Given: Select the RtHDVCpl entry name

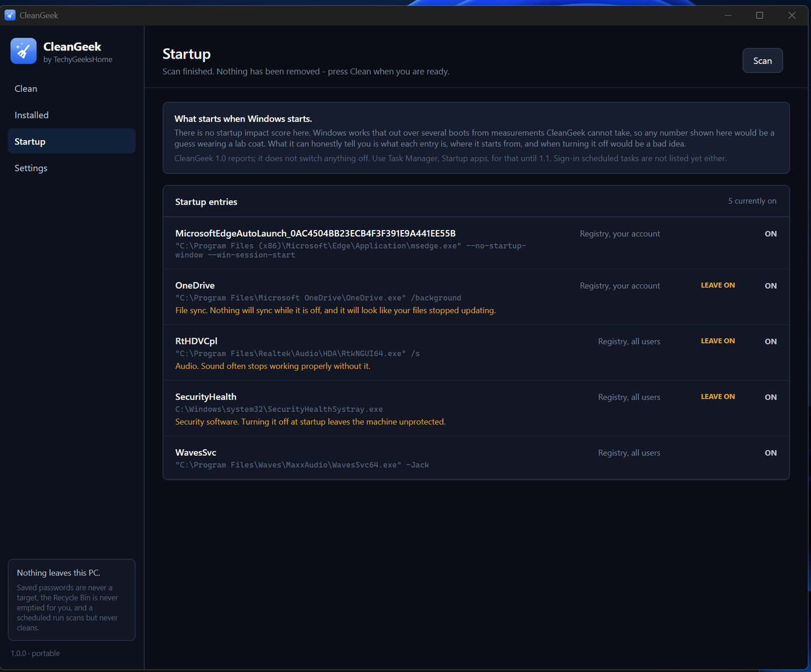Looking at the screenshot, I should pos(196,341).
